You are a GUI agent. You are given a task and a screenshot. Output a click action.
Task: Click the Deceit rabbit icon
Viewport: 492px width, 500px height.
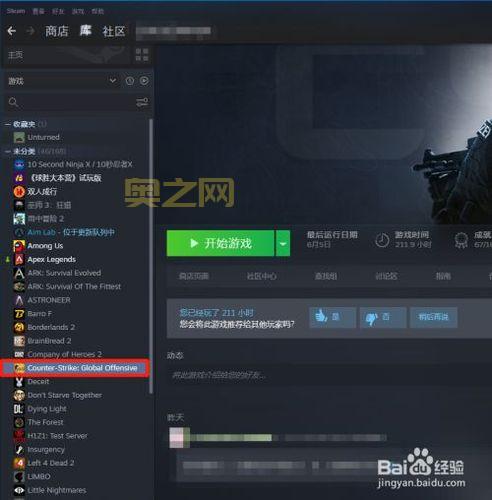tap(19, 382)
